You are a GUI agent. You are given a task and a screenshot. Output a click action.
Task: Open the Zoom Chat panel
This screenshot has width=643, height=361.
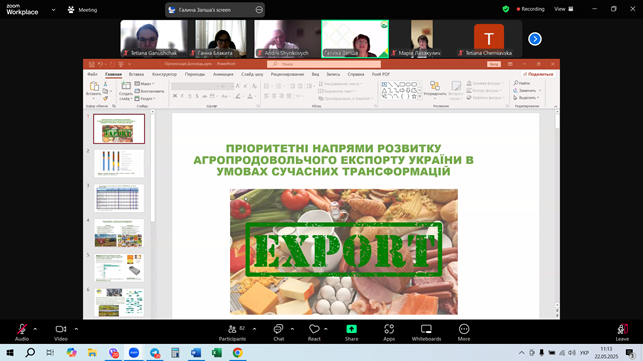click(x=278, y=329)
